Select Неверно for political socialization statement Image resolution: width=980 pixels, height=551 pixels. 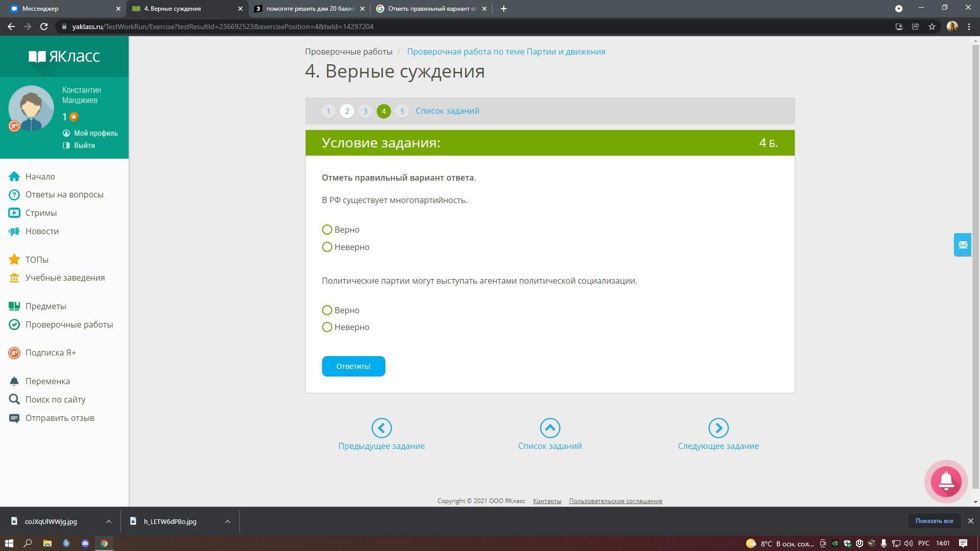tap(327, 327)
